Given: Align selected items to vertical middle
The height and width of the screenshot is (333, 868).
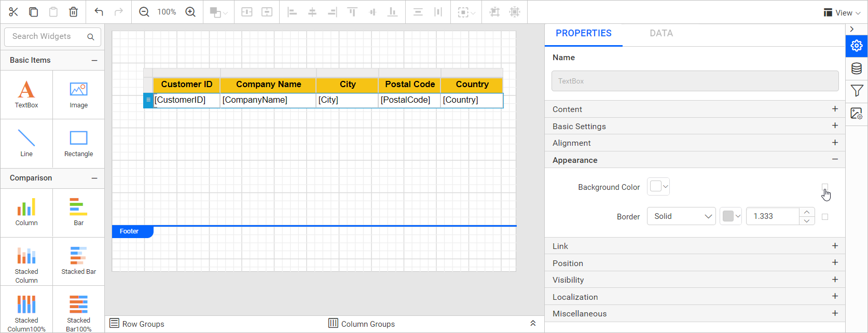Looking at the screenshot, I should point(373,12).
